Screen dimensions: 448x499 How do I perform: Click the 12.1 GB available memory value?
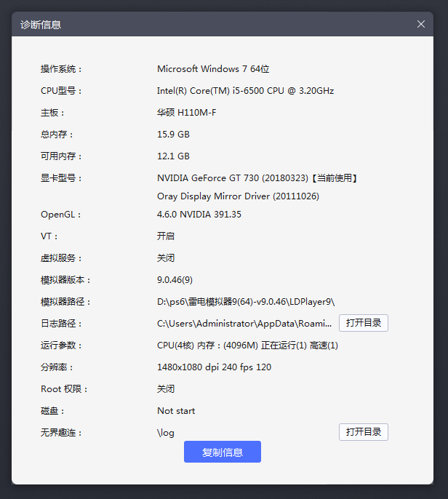[173, 156]
